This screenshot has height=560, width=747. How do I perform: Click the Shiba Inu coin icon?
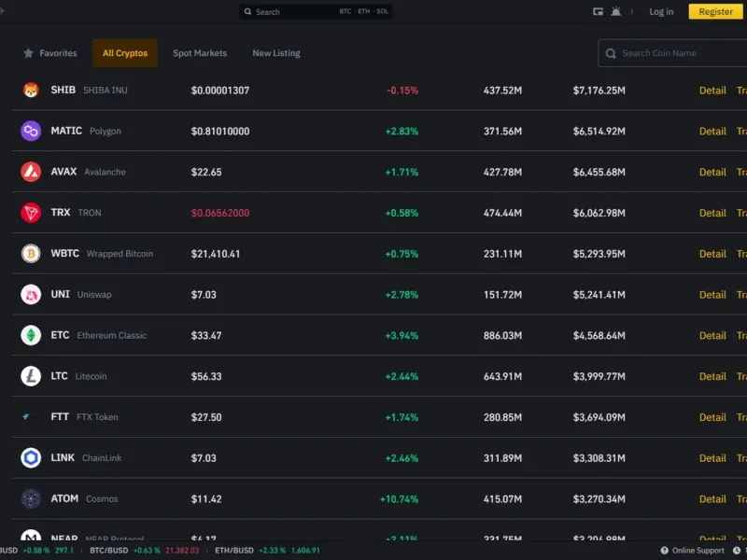tap(31, 91)
